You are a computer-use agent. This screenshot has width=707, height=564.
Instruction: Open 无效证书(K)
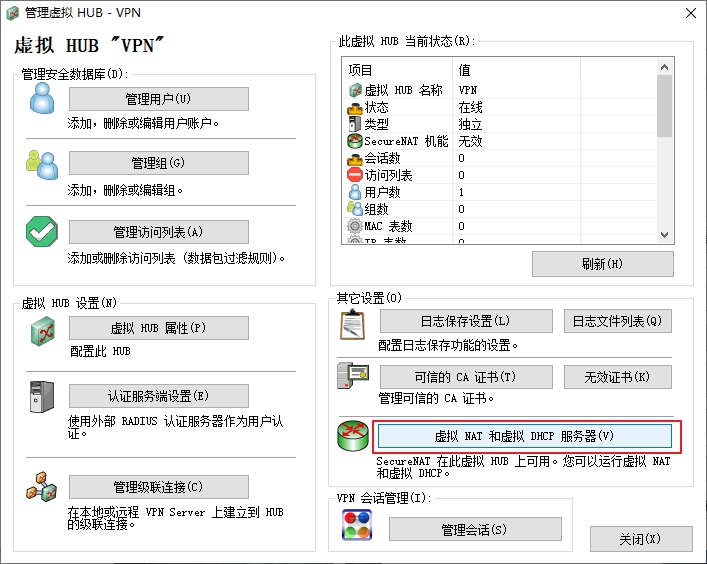point(618,377)
